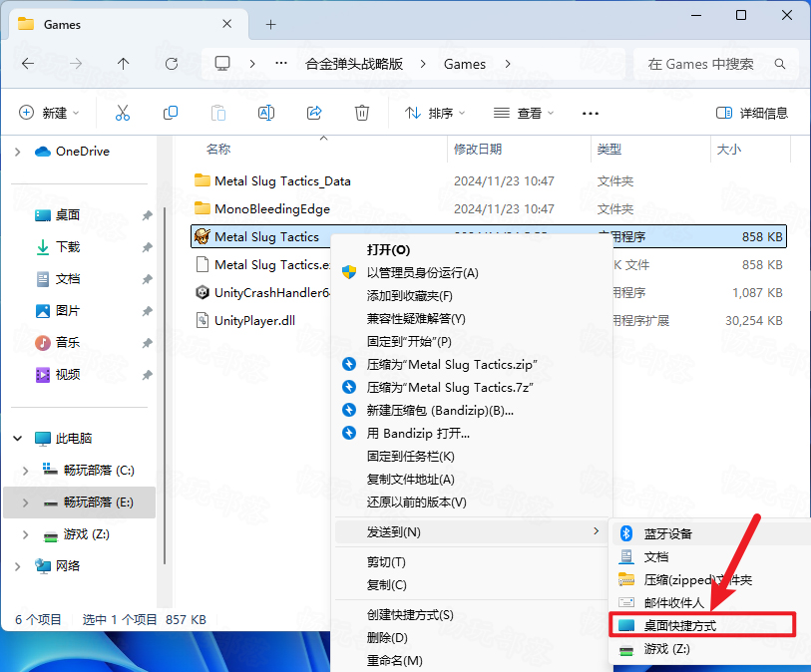Open the 发送到(N) submenu
This screenshot has height=672, width=811.
[x=471, y=531]
